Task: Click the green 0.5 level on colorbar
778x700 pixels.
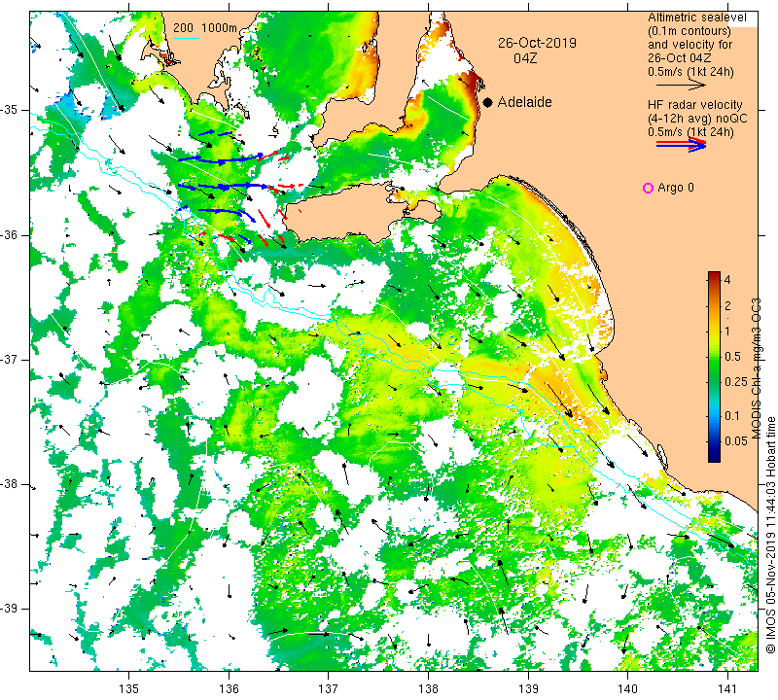Action: (x=714, y=357)
